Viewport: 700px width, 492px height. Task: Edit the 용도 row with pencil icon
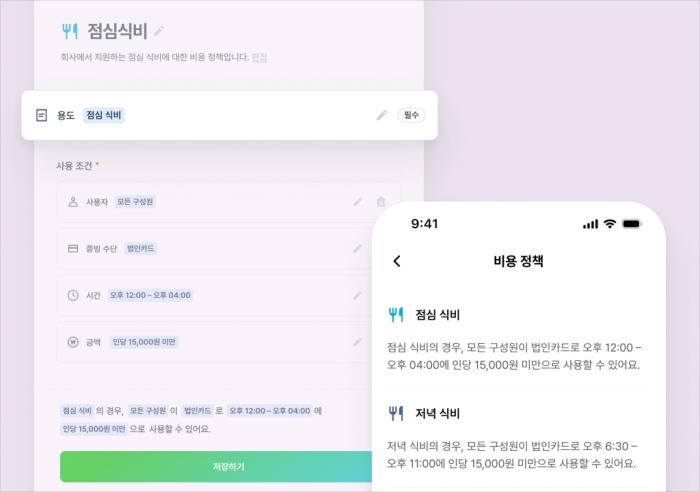pyautogui.click(x=381, y=115)
